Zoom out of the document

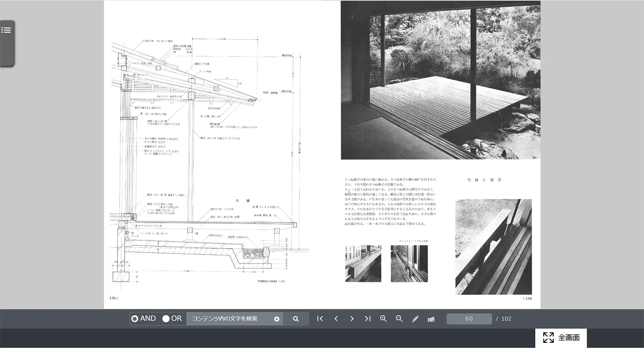[399, 319]
